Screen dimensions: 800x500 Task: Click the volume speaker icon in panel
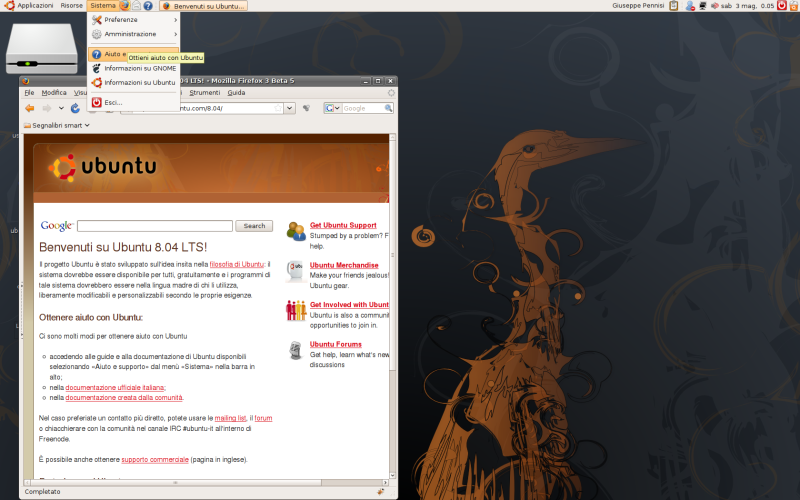(x=714, y=6)
